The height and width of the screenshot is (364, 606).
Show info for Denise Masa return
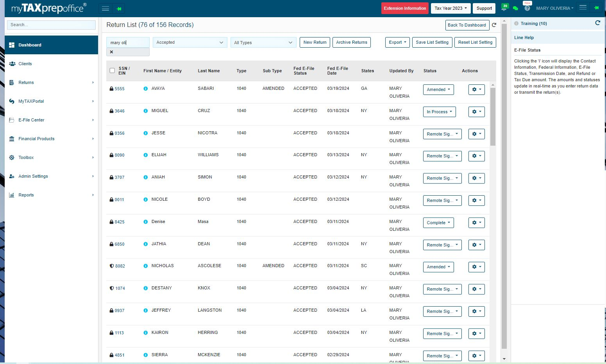click(x=145, y=222)
